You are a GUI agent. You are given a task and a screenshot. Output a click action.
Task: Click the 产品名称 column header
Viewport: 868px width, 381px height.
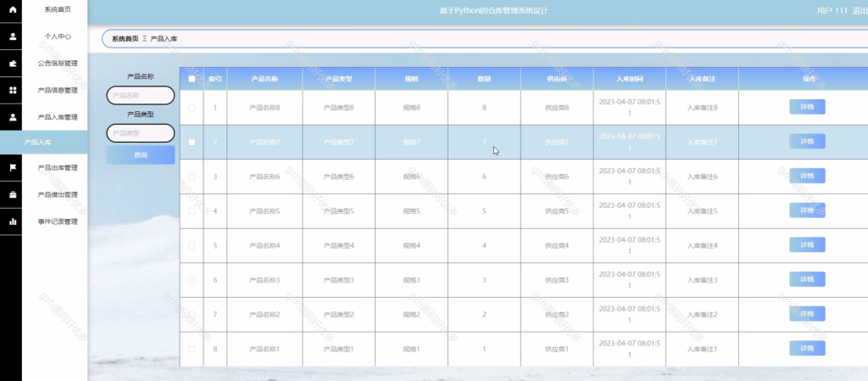264,79
